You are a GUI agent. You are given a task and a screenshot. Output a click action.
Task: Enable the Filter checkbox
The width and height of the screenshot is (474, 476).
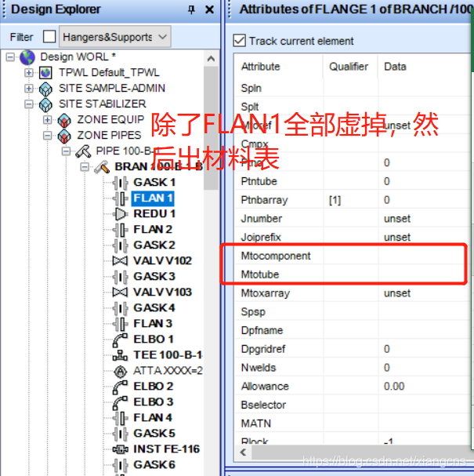pyautogui.click(x=49, y=37)
